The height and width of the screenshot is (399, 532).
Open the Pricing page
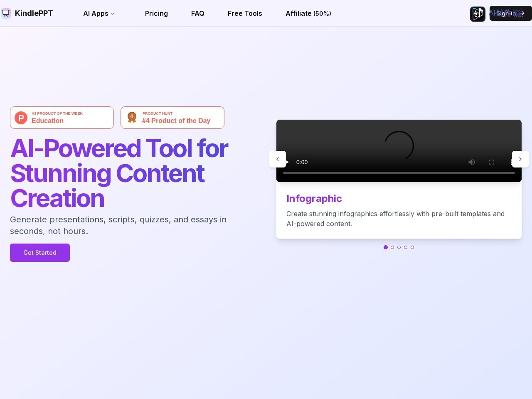coord(156,13)
